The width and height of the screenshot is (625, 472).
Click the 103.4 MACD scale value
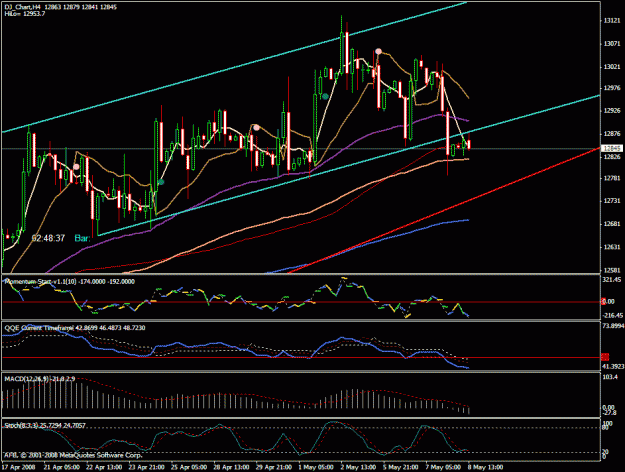[x=610, y=377]
